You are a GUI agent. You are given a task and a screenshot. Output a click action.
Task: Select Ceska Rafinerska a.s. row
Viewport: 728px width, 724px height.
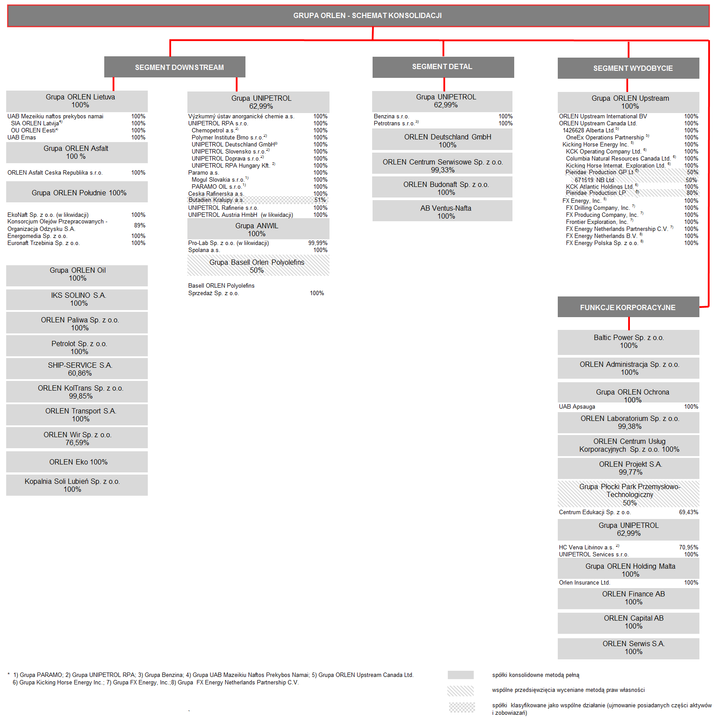[258, 194]
